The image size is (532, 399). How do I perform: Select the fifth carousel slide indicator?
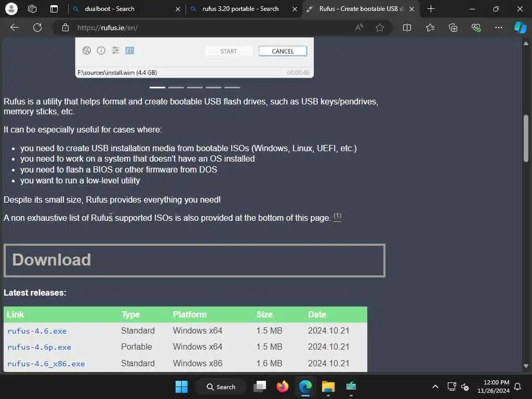click(x=232, y=87)
